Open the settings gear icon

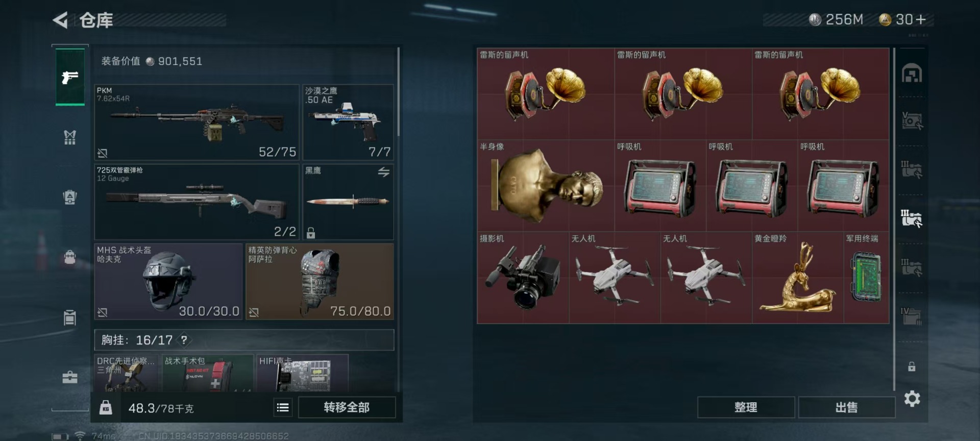[x=912, y=399]
